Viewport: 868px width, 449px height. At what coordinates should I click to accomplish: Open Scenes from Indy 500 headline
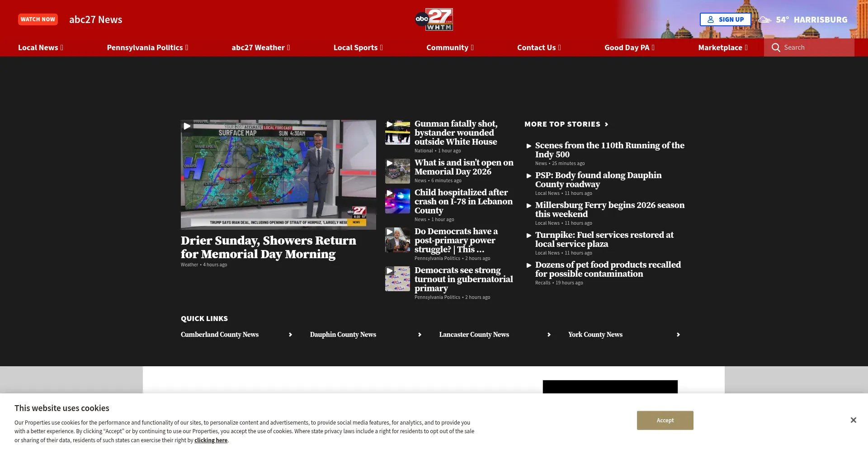pyautogui.click(x=609, y=150)
